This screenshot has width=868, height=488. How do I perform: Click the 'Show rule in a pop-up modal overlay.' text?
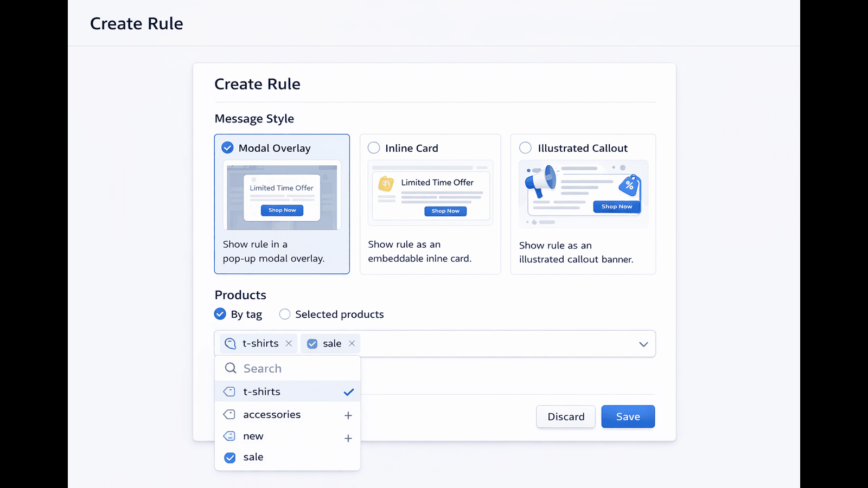tap(274, 251)
